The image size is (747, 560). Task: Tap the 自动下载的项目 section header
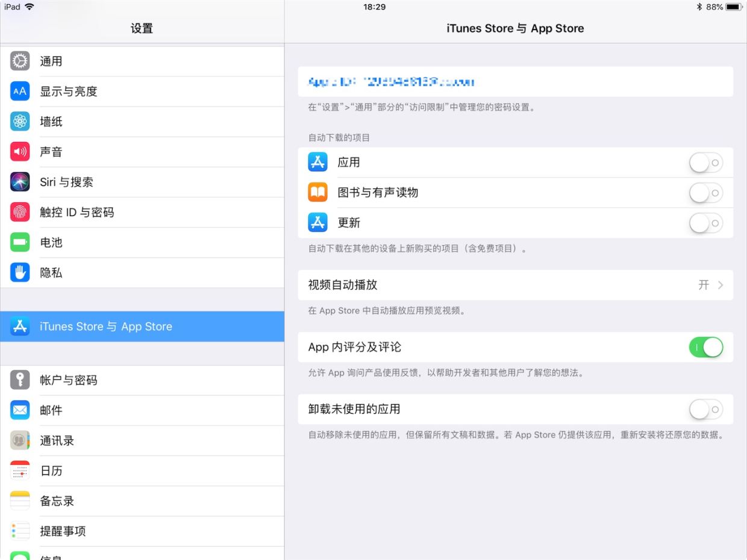tap(339, 138)
